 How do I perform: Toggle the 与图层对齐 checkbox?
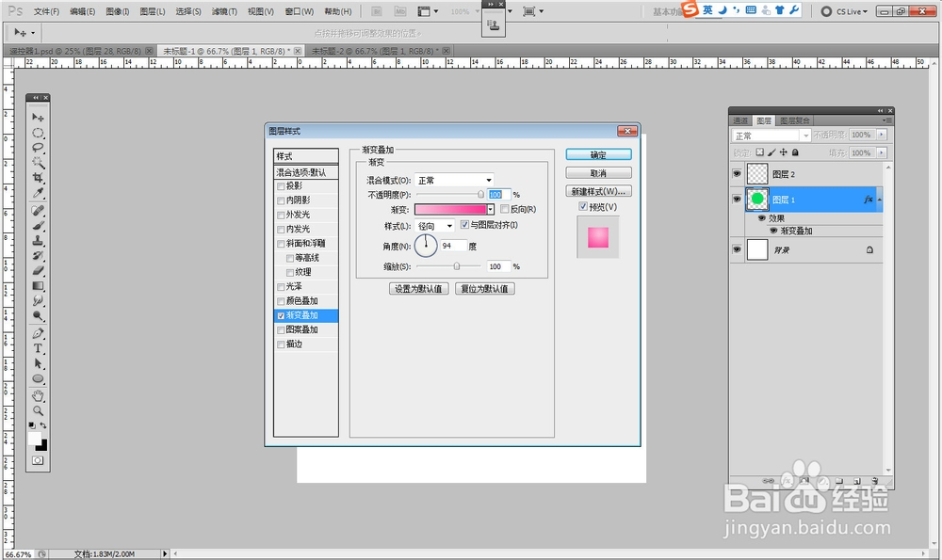click(464, 225)
